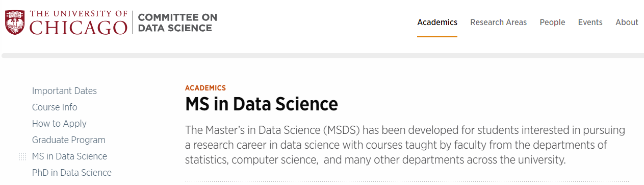Open the Course Info sidebar link

[x=55, y=107]
